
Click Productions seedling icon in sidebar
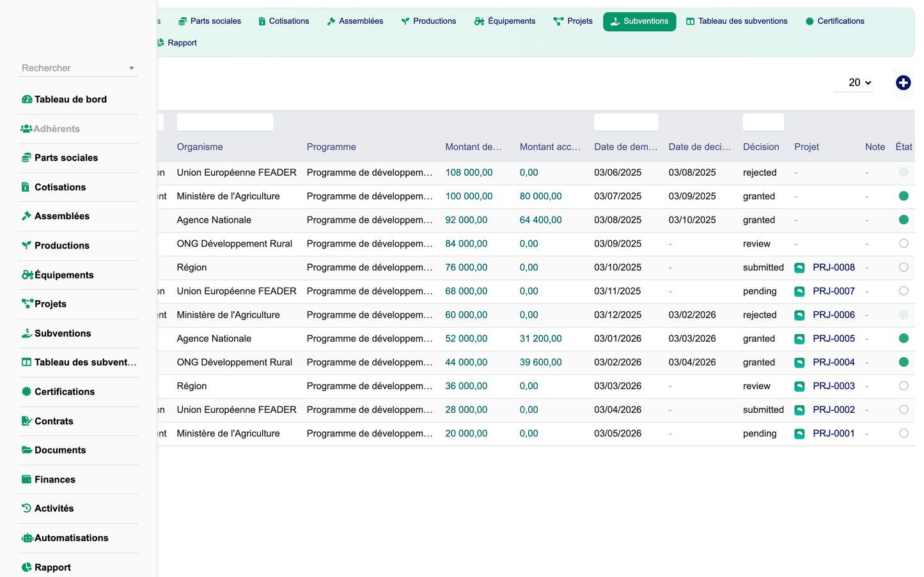(26, 245)
